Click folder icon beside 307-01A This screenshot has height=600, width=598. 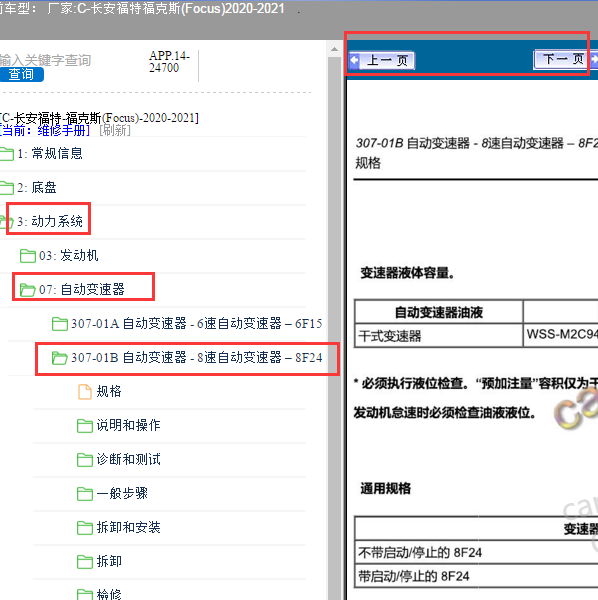click(60, 324)
